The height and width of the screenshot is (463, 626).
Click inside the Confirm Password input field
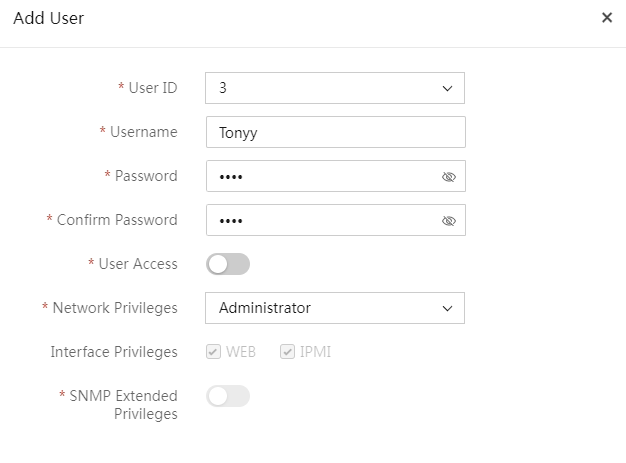click(x=336, y=220)
